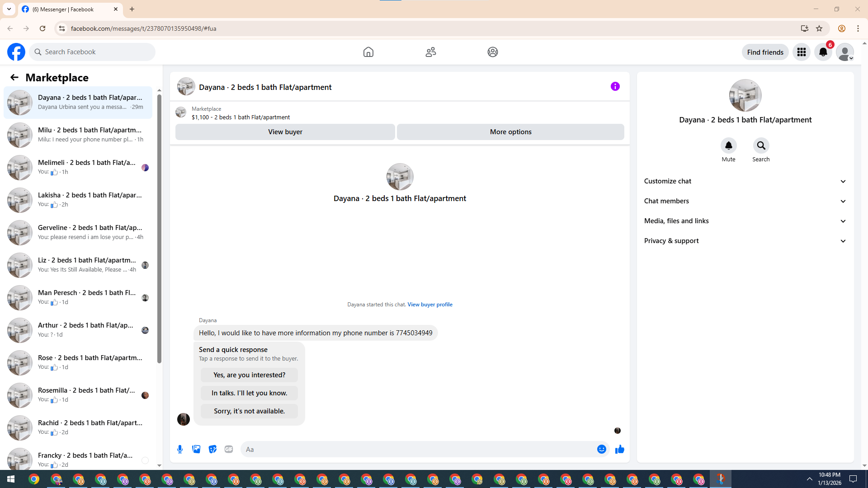This screenshot has width=868, height=488.
Task: Mute this conversation with bell icon
Action: (728, 145)
